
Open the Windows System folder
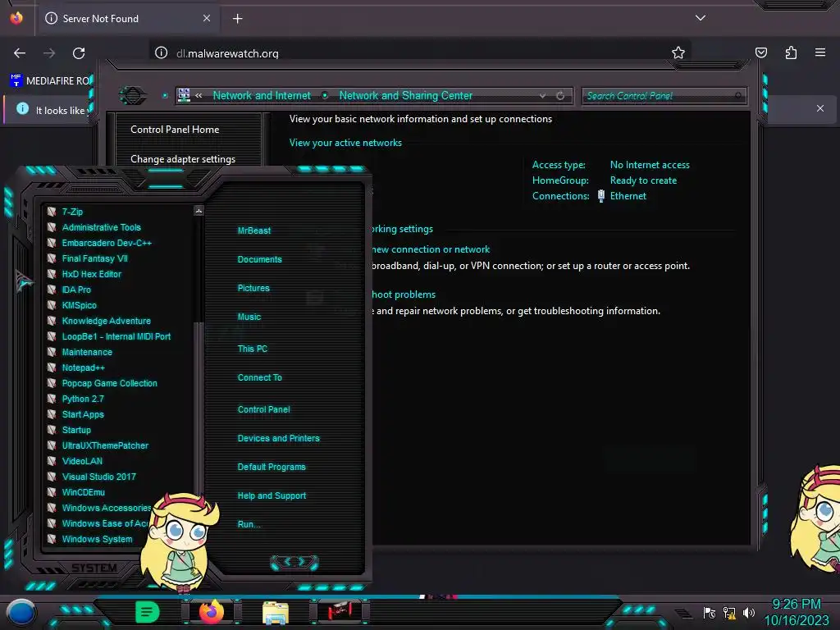97,539
